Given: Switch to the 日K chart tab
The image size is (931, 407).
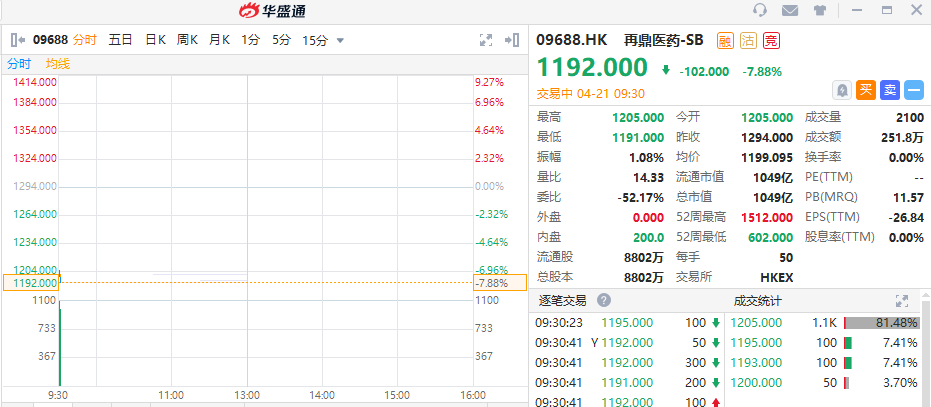Looking at the screenshot, I should (155, 40).
